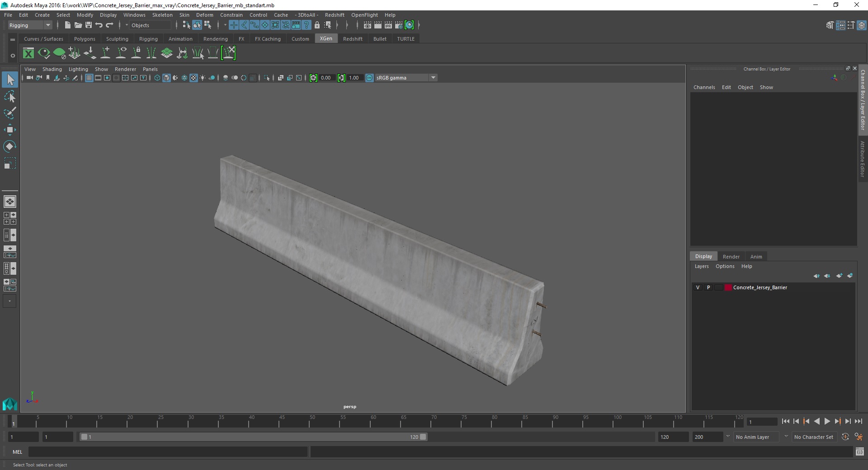Click the Play Backwards button
The height and width of the screenshot is (470, 868).
pyautogui.click(x=816, y=421)
